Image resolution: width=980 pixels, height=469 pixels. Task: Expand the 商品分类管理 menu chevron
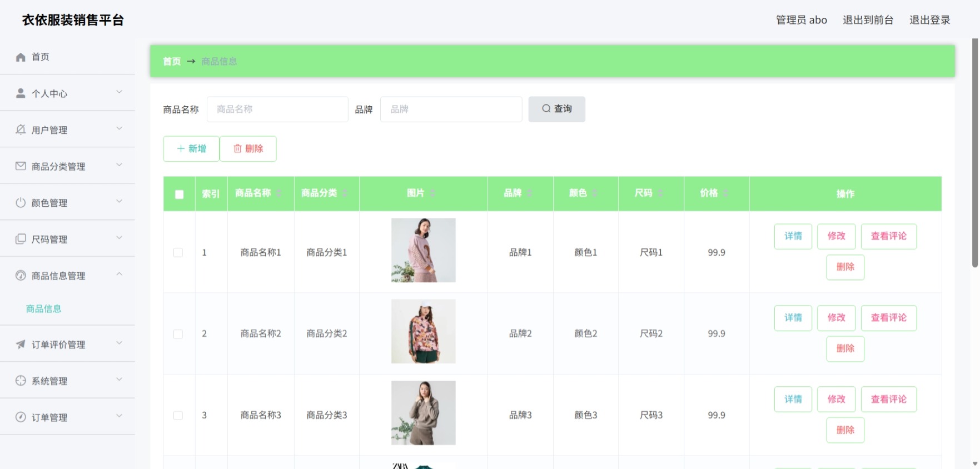click(x=119, y=164)
